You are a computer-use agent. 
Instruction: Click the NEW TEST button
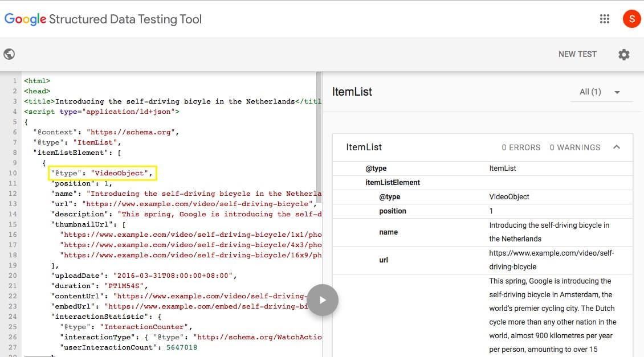[577, 54]
